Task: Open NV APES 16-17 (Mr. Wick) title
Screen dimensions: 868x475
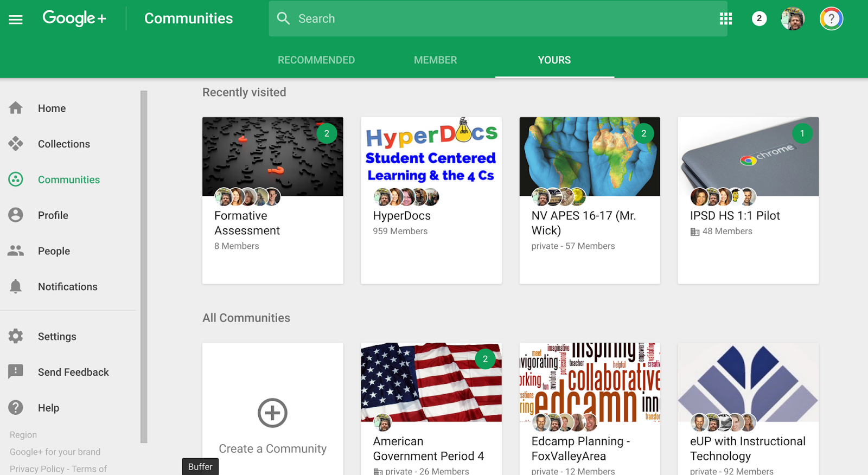Action: click(584, 223)
